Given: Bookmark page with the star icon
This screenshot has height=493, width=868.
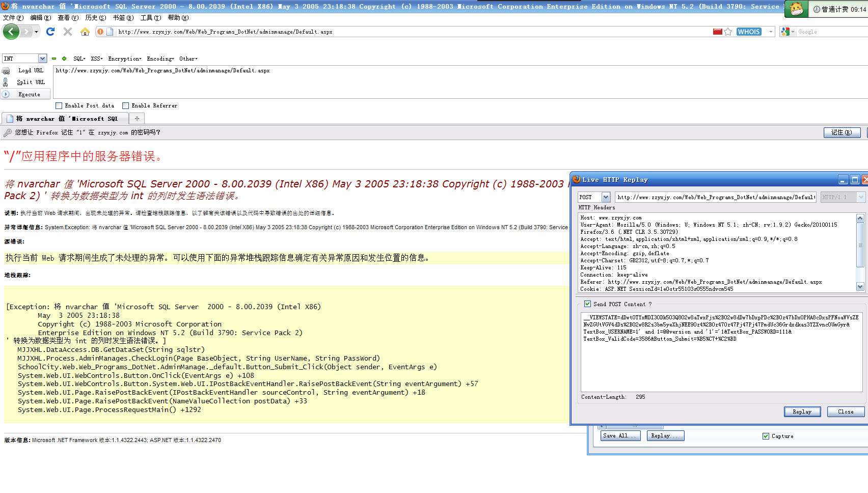Looking at the screenshot, I should point(728,32).
